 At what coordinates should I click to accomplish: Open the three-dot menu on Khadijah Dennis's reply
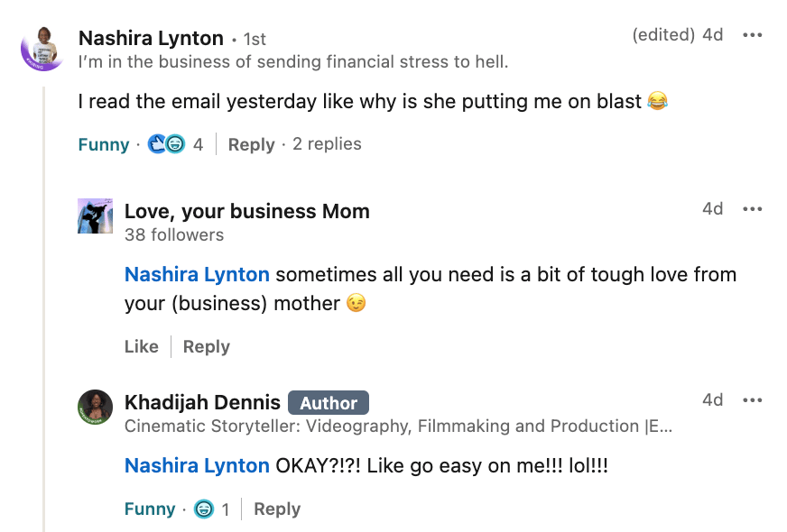[x=752, y=399]
